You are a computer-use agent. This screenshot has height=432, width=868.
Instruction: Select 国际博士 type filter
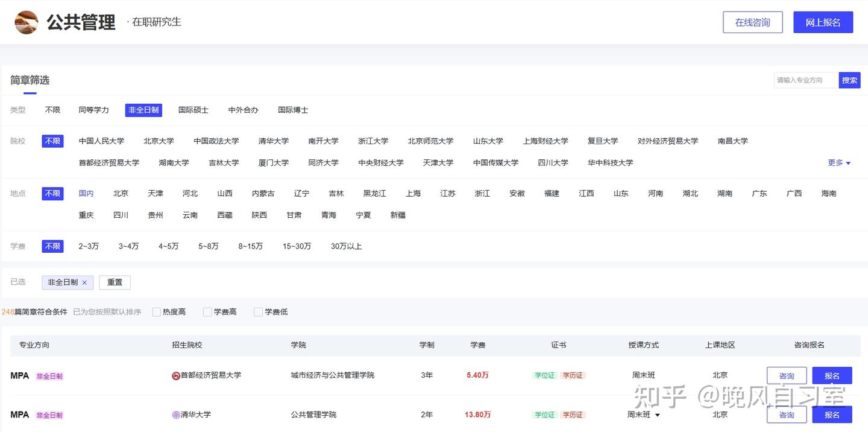[x=293, y=110]
